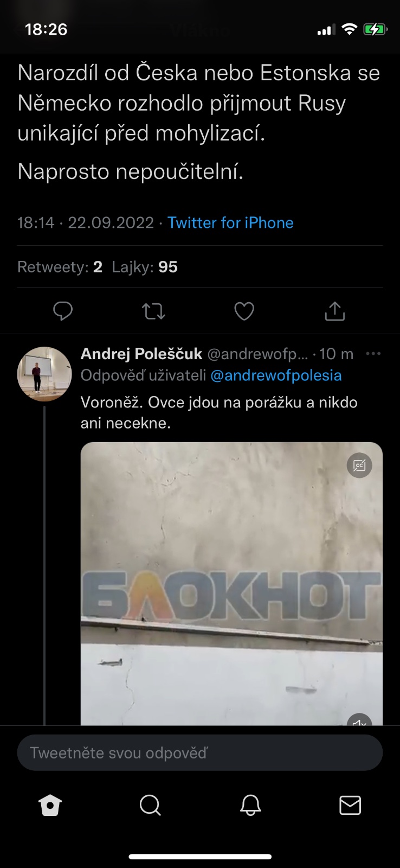Like the tweet with heart icon
400x868 pixels.
(244, 311)
